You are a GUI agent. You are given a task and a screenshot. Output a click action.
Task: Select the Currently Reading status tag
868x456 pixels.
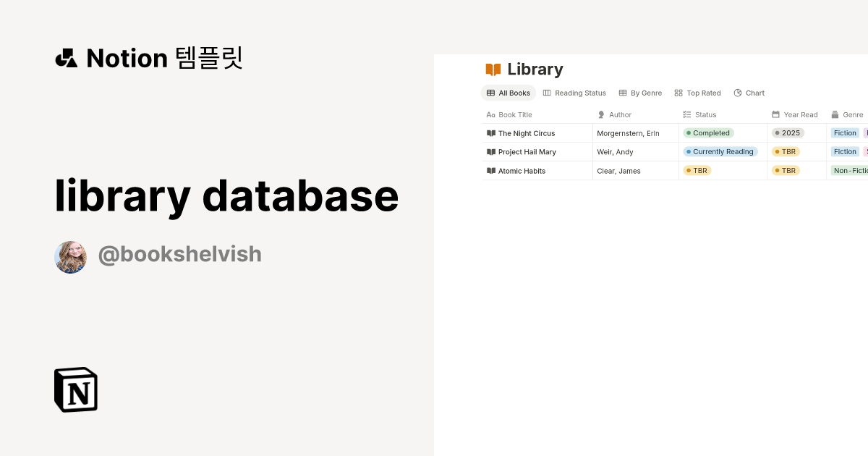click(720, 152)
